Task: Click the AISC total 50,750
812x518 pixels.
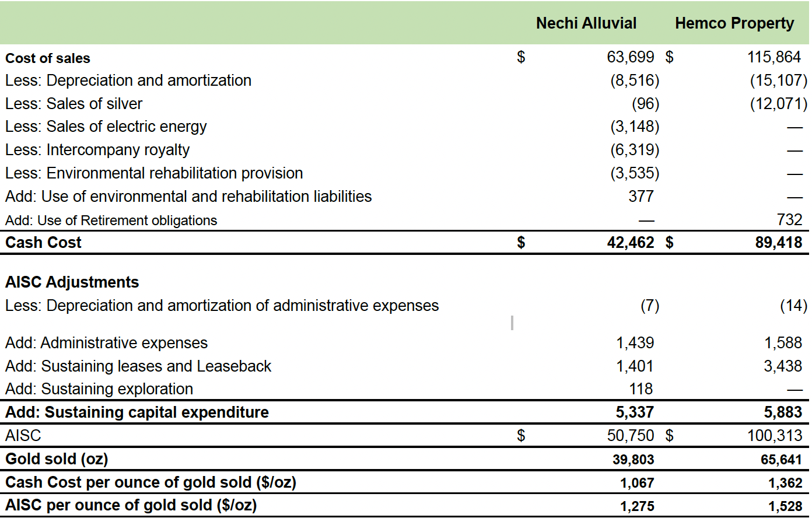Action: click(x=631, y=436)
